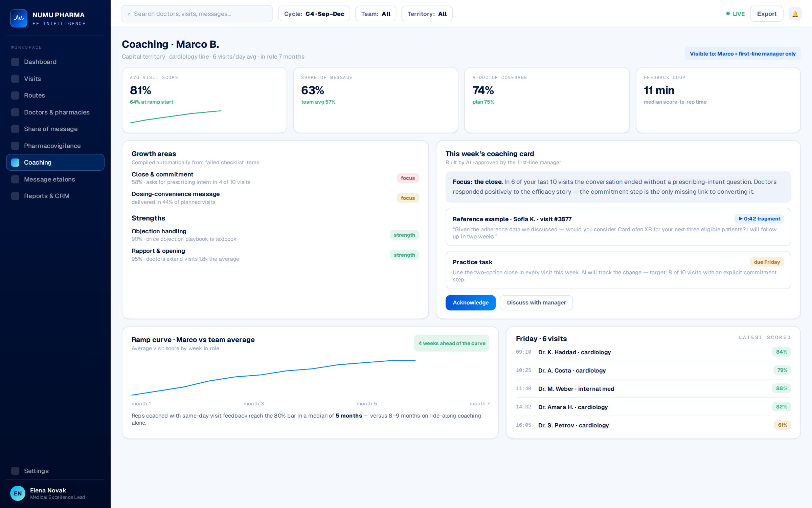Click the Practice task heading
Viewport: 812px width, 508px height.
pos(472,262)
